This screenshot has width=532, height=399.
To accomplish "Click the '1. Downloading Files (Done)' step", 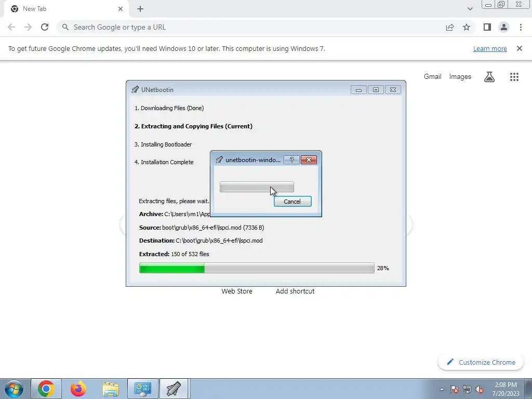I will click(x=169, y=108).
